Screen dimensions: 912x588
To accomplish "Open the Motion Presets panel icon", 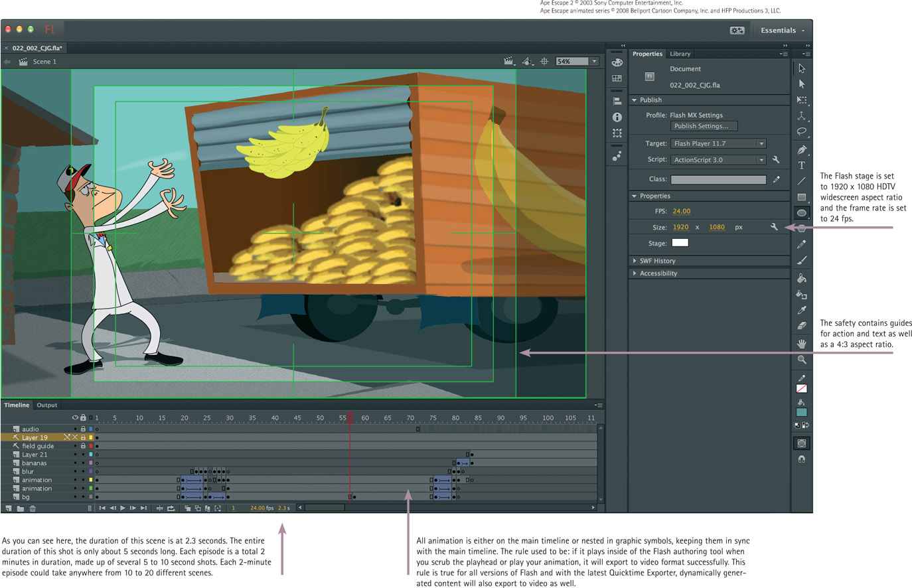I will (x=617, y=156).
